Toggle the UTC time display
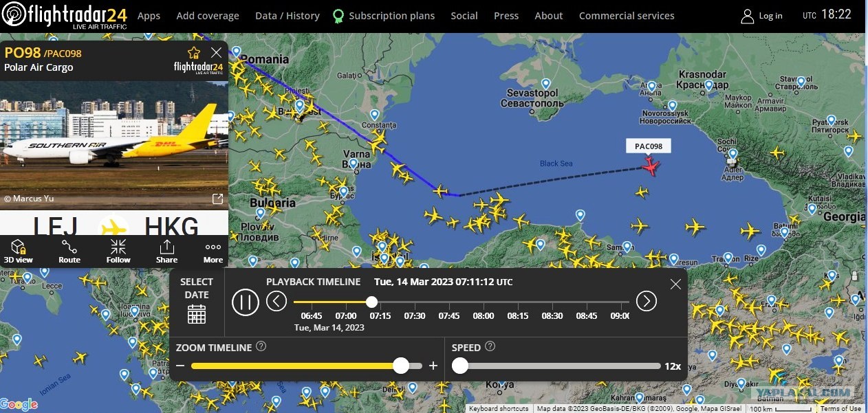Viewport: 868px width, 413px height. 827,14
